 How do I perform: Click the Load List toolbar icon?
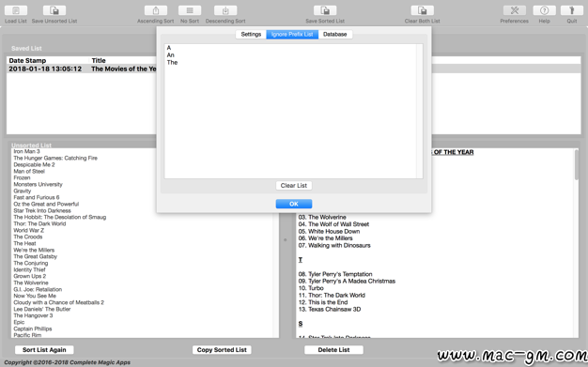pyautogui.click(x=16, y=10)
